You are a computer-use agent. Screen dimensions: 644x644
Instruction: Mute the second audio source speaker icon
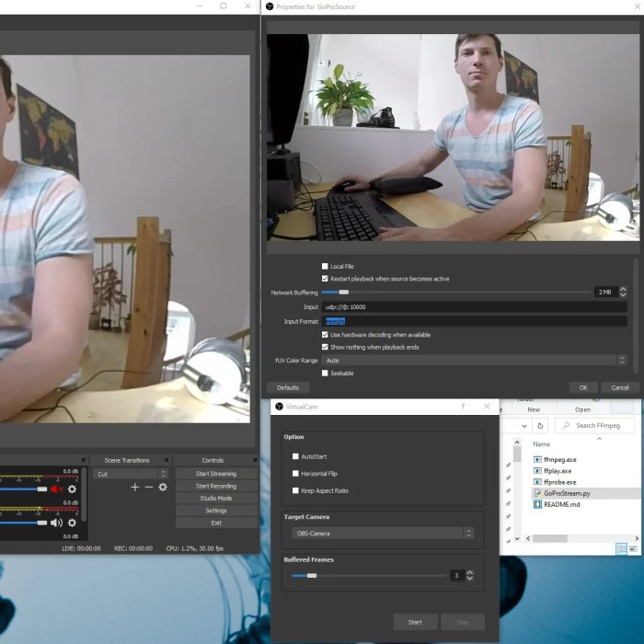point(56,523)
